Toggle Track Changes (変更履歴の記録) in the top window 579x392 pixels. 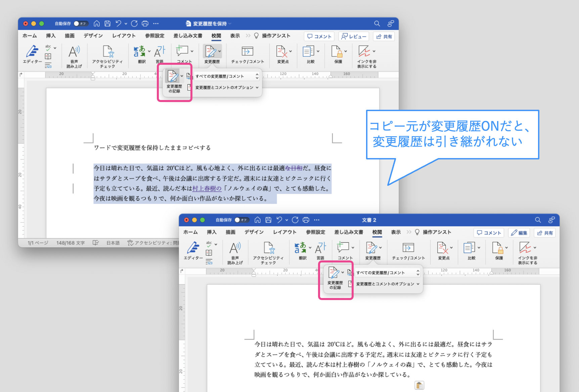pyautogui.click(x=173, y=77)
